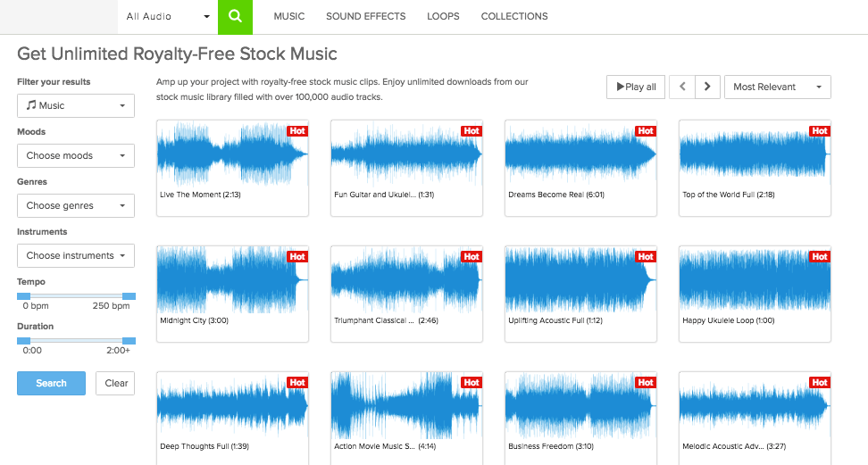Click the Hot badge on Top of the World Full
868x465 pixels.
(820, 131)
